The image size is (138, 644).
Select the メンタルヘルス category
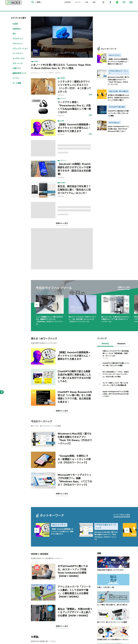18,58
